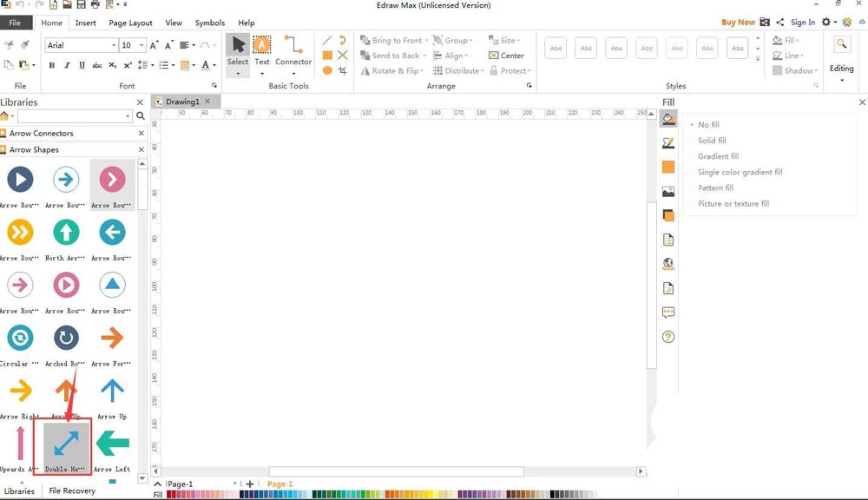Add a new page with plus button

point(250,484)
